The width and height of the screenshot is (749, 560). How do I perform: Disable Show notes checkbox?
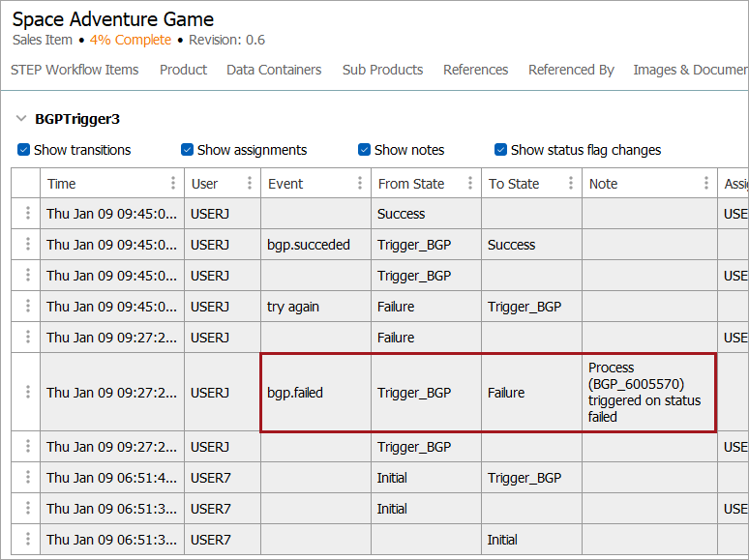365,150
